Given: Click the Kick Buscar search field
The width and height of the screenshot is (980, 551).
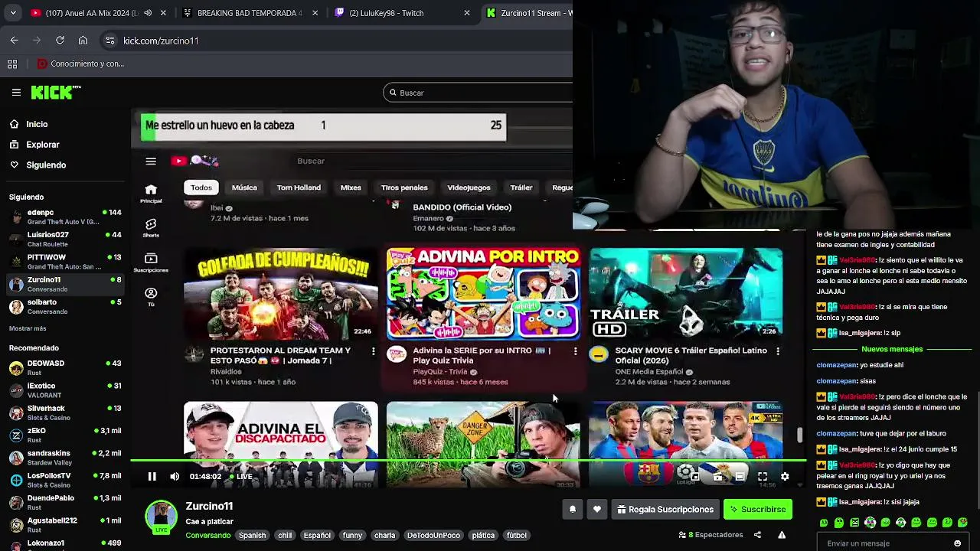Looking at the screenshot, I should [478, 93].
